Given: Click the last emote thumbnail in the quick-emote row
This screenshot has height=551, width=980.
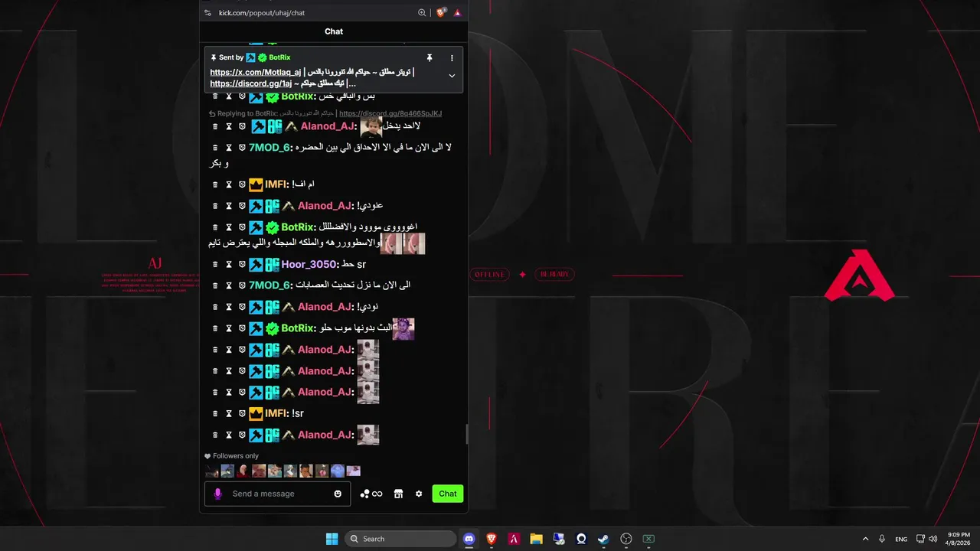Looking at the screenshot, I should [353, 471].
